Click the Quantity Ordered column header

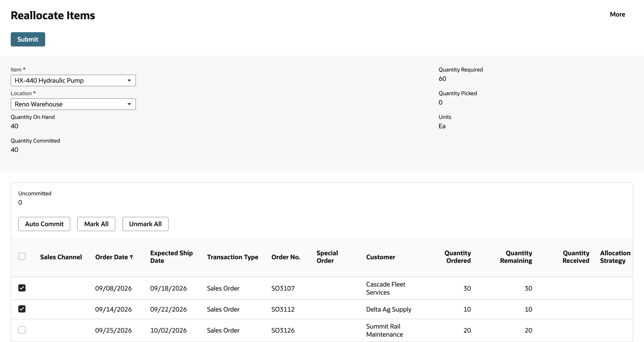[458, 257]
